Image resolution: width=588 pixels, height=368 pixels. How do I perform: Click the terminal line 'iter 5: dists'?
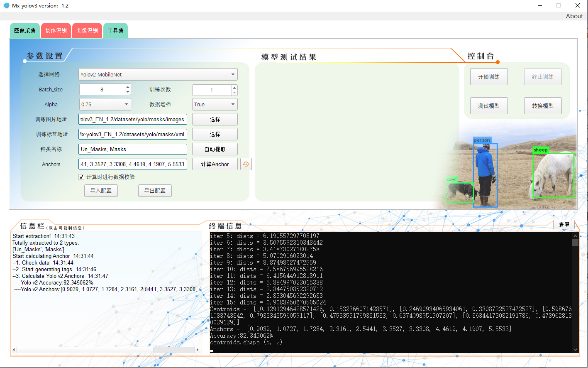click(265, 236)
